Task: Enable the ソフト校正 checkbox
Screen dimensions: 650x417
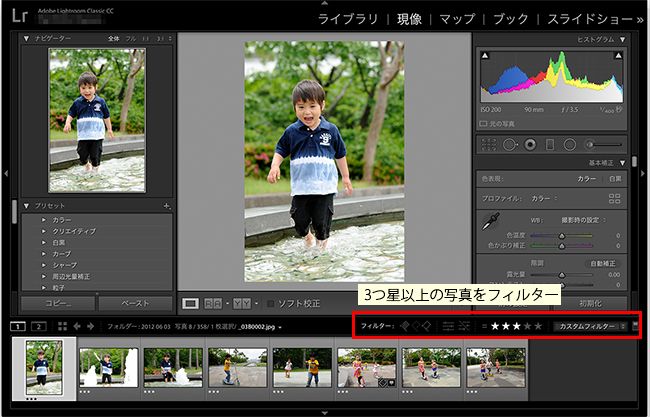Action: [x=269, y=302]
